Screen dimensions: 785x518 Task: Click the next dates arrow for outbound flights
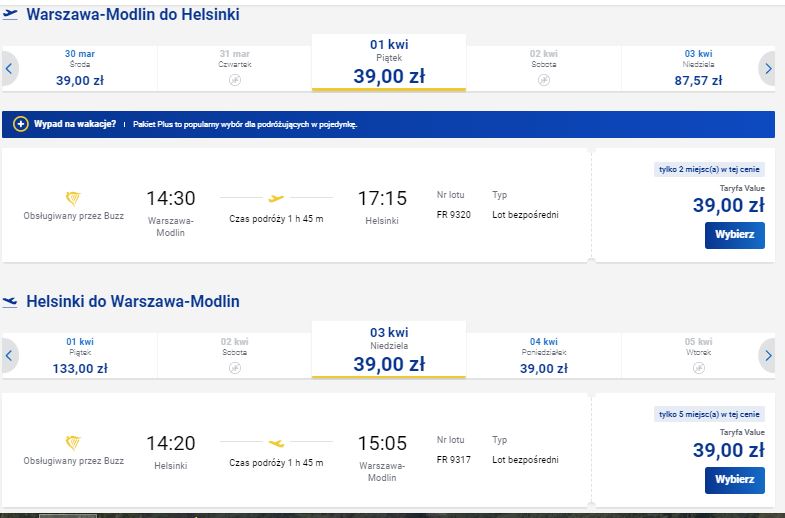click(767, 69)
